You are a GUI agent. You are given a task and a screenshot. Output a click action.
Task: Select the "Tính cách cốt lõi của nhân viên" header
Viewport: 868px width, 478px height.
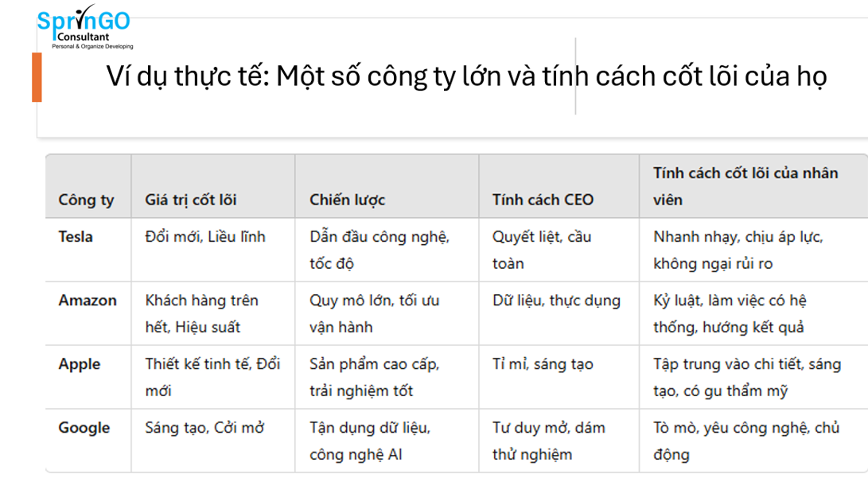point(745,186)
